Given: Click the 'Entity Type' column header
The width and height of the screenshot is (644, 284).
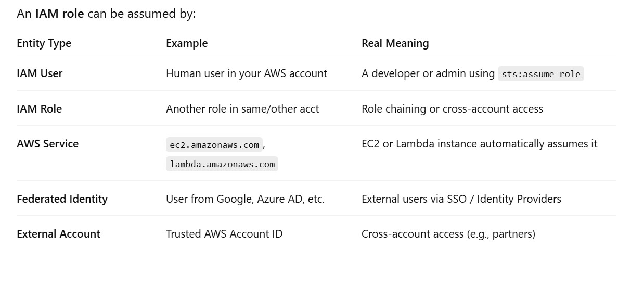Looking at the screenshot, I should click(x=44, y=43).
